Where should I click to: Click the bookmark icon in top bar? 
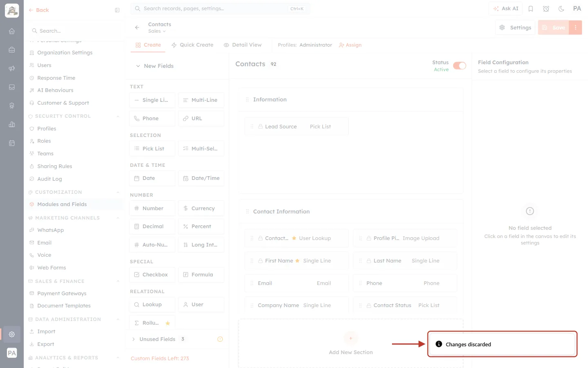531,9
